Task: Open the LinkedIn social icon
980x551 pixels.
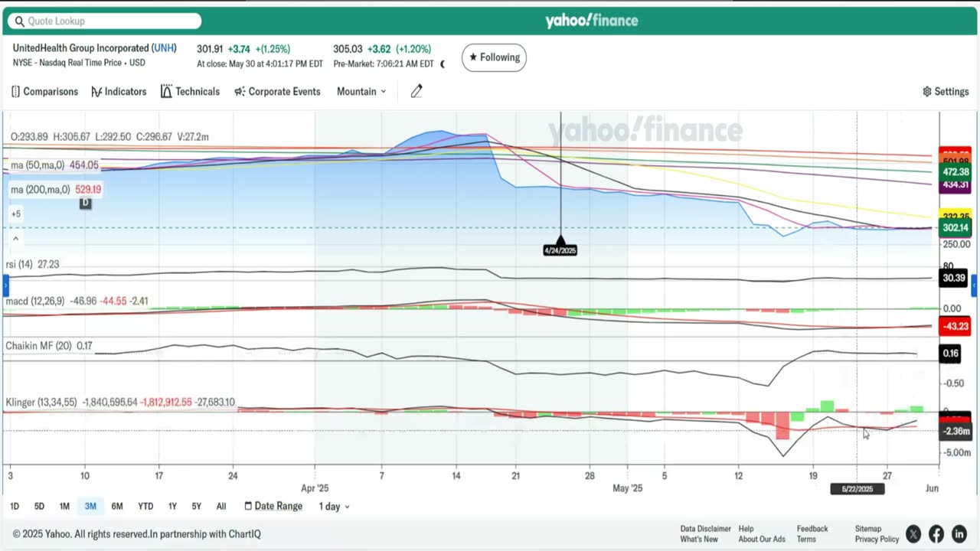Action: pos(959,534)
